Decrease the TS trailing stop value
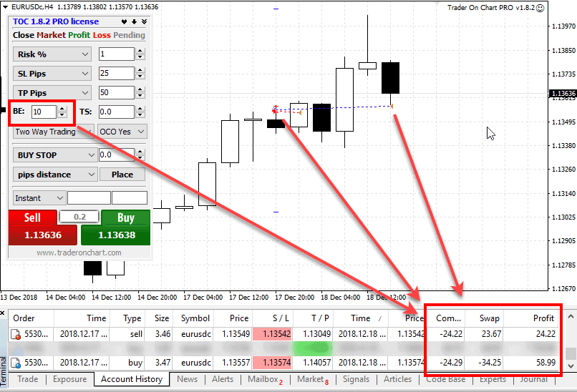The image size is (577, 392). 140,114
